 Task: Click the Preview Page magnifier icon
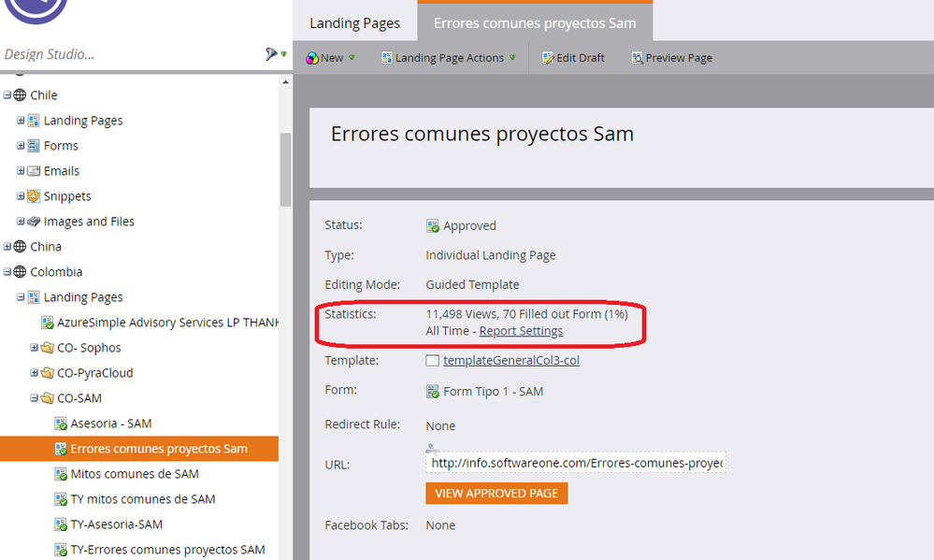[x=638, y=58]
